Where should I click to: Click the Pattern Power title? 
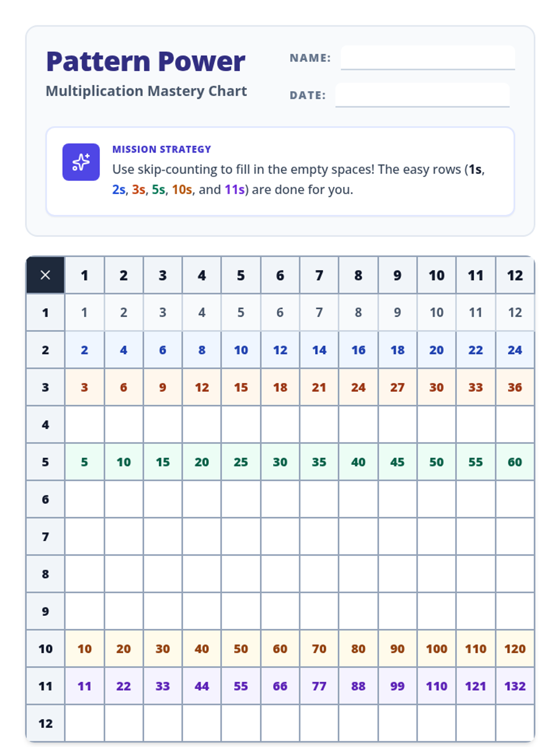pyautogui.click(x=146, y=62)
